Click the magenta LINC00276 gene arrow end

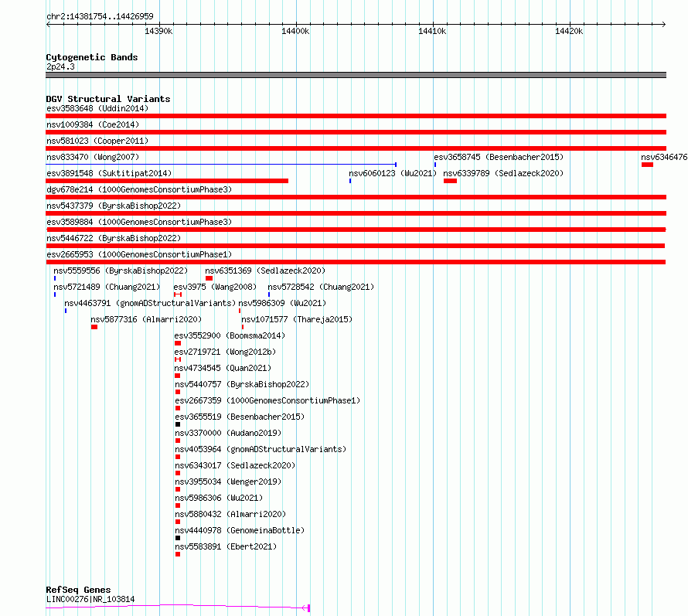pos(306,608)
